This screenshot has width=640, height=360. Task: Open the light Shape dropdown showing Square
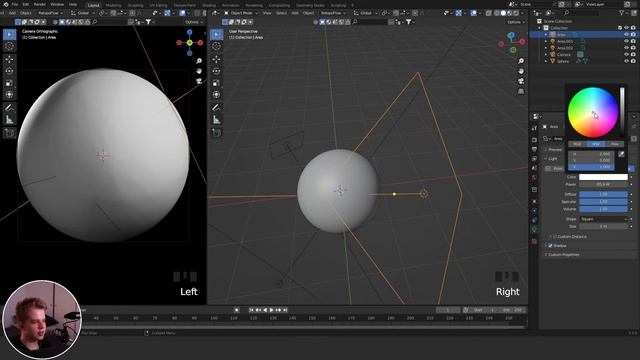(603, 219)
